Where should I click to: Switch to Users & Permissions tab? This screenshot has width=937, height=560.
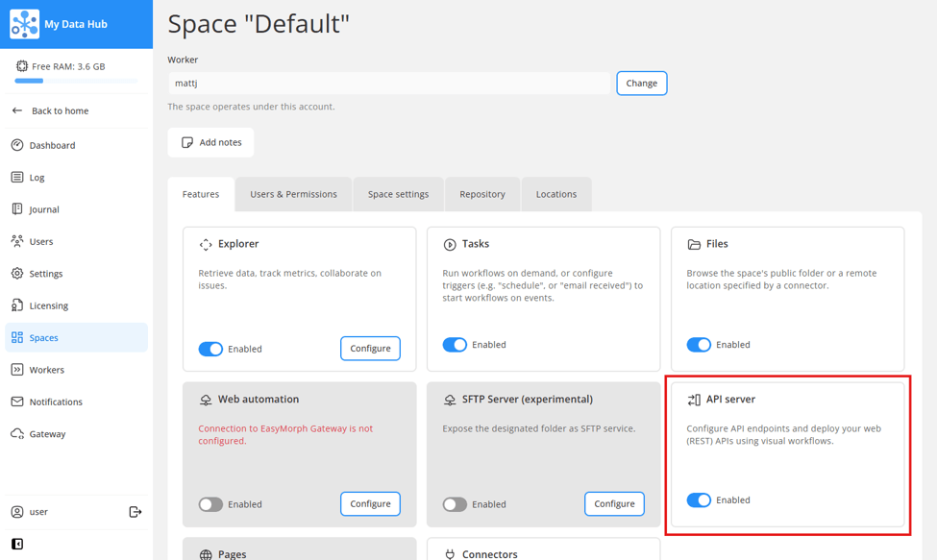pos(293,194)
